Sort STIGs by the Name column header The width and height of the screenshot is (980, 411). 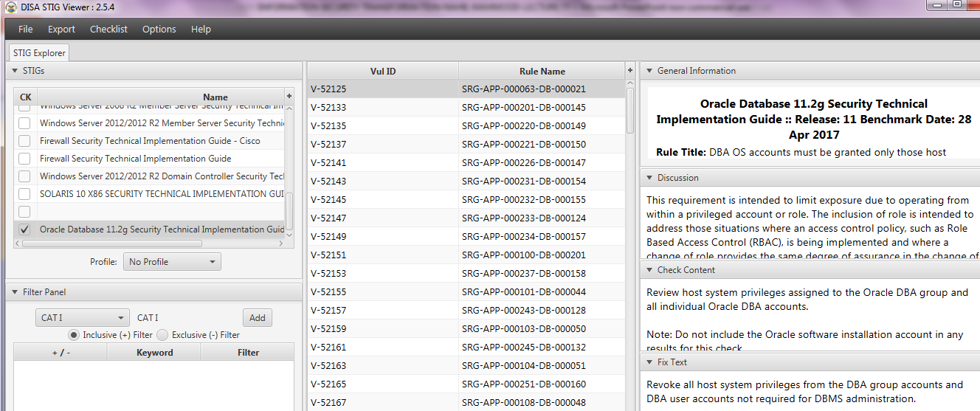click(161, 97)
